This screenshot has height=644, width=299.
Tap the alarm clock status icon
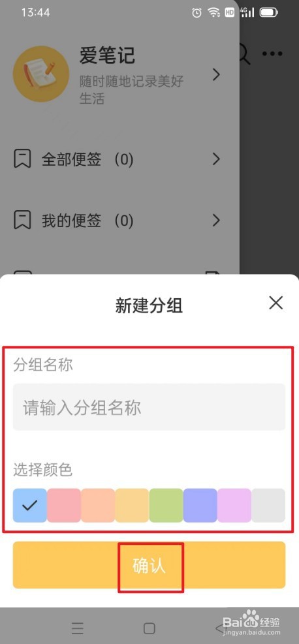(197, 13)
